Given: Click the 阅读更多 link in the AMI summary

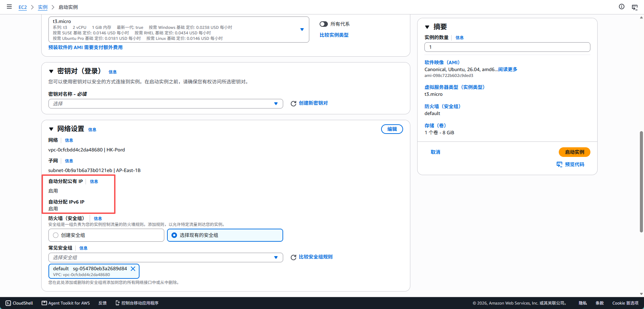Looking at the screenshot, I should 508,69.
